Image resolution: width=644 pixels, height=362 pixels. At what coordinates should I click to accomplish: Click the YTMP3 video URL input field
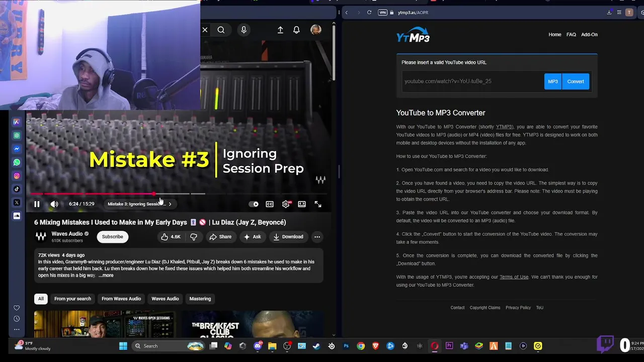472,81
